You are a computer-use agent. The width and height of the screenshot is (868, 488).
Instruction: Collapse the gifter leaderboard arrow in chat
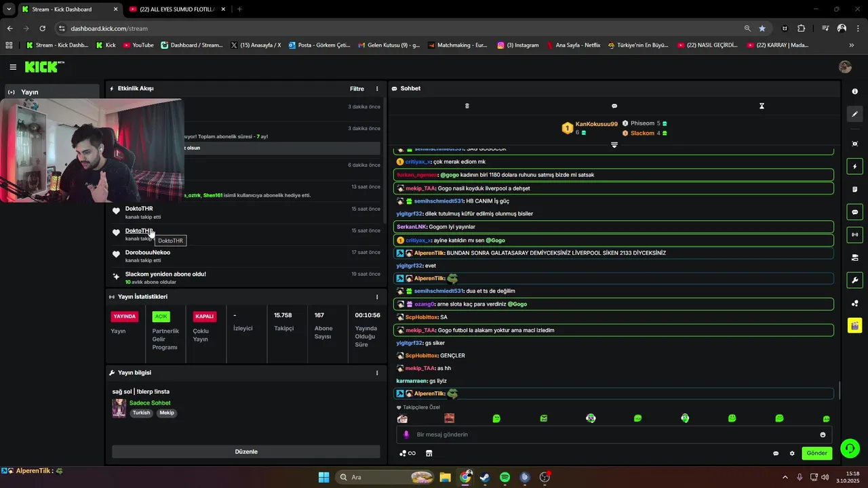(614, 145)
